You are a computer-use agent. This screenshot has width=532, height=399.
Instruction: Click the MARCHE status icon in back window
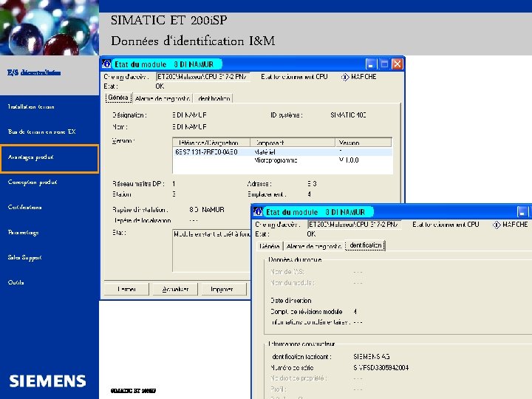pos(345,77)
